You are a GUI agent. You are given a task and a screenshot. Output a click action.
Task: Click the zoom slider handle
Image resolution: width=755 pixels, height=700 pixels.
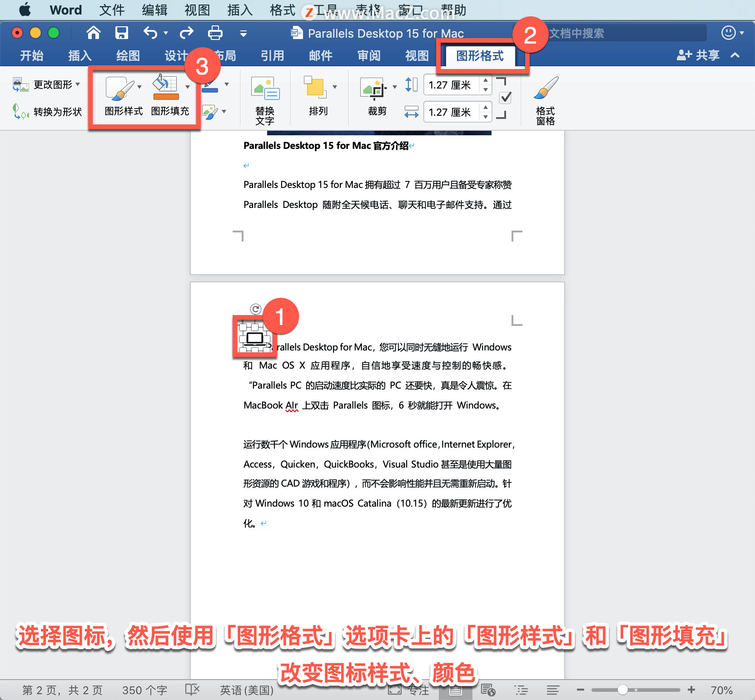[x=623, y=690]
